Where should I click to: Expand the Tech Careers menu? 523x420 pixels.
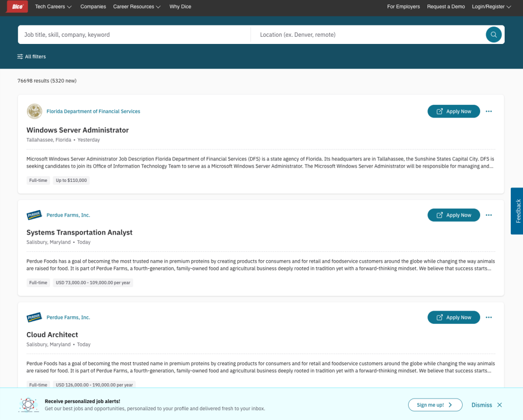53,7
